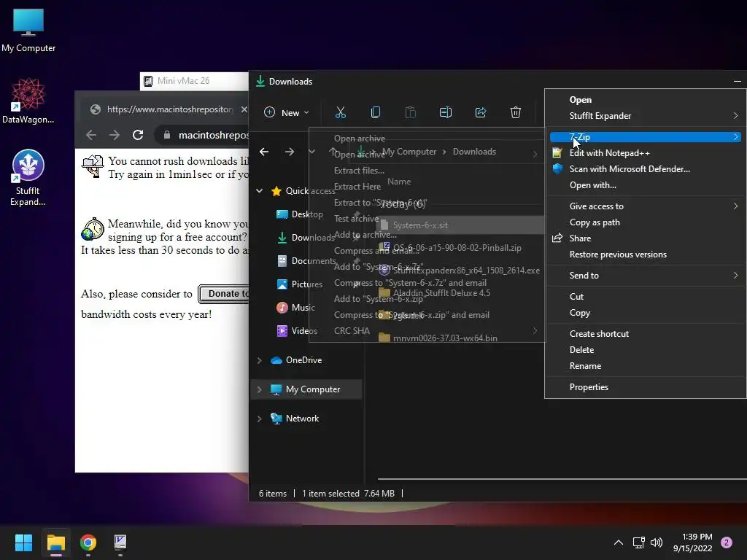Click Share in context menu
The width and height of the screenshot is (747, 560).
pyautogui.click(x=645, y=238)
